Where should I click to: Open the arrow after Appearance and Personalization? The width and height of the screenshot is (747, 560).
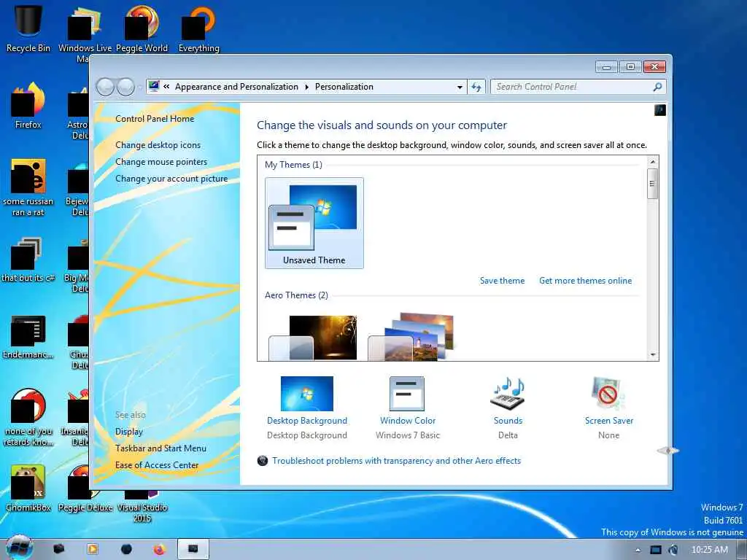pos(306,87)
